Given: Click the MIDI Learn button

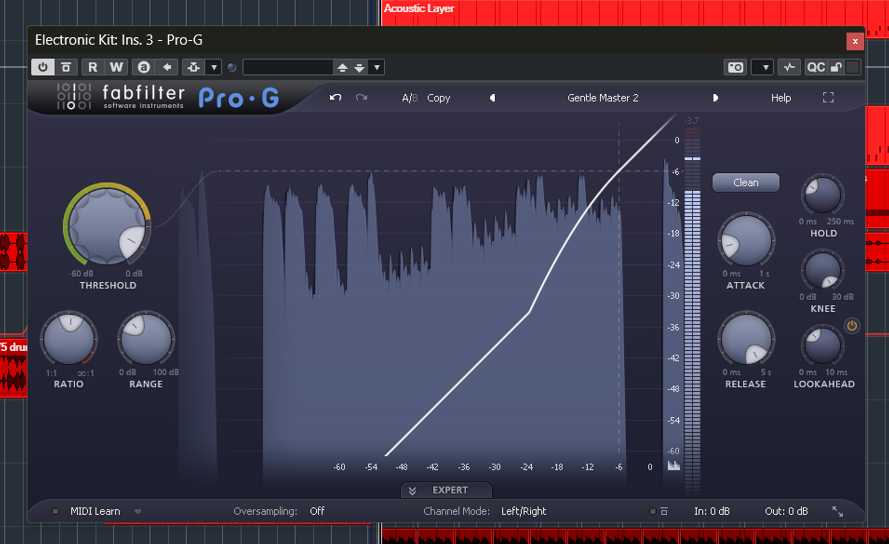Looking at the screenshot, I should pos(95,511).
